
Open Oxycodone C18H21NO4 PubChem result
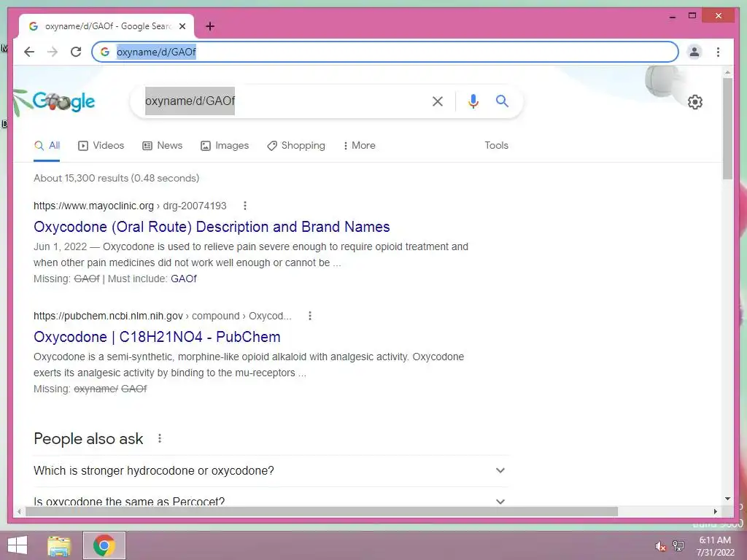(x=157, y=337)
